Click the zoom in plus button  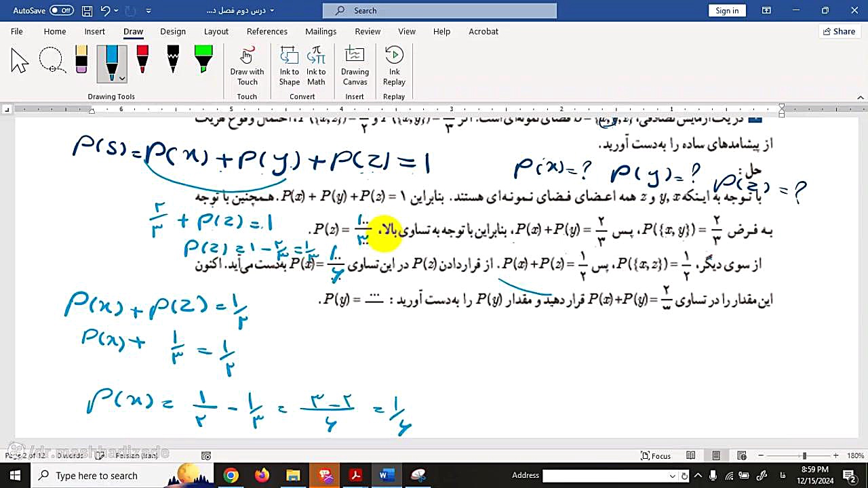pos(836,456)
